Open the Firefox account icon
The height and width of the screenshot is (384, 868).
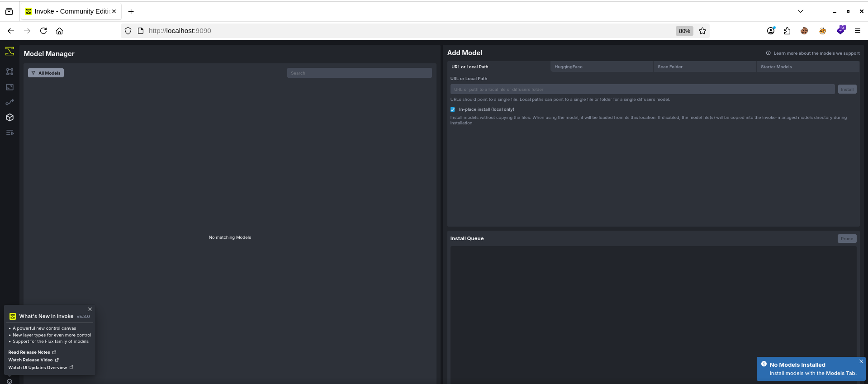point(771,31)
